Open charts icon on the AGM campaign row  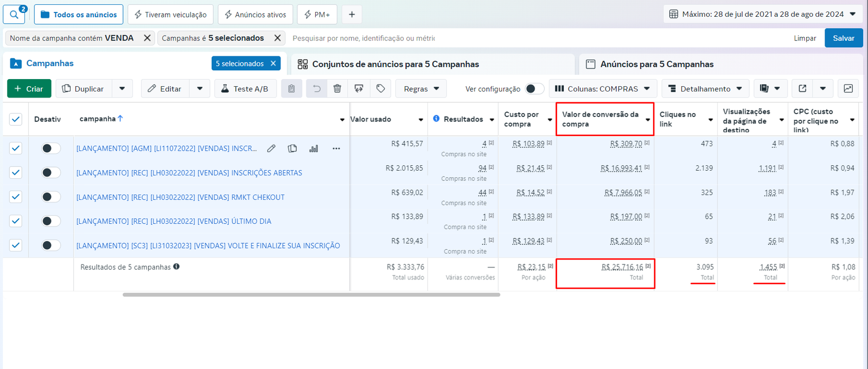pos(314,148)
